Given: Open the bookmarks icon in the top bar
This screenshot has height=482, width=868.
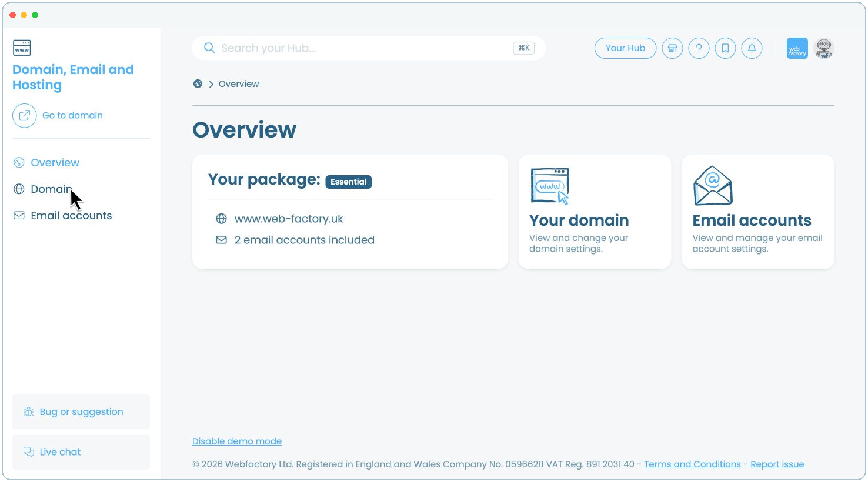Looking at the screenshot, I should [x=725, y=48].
